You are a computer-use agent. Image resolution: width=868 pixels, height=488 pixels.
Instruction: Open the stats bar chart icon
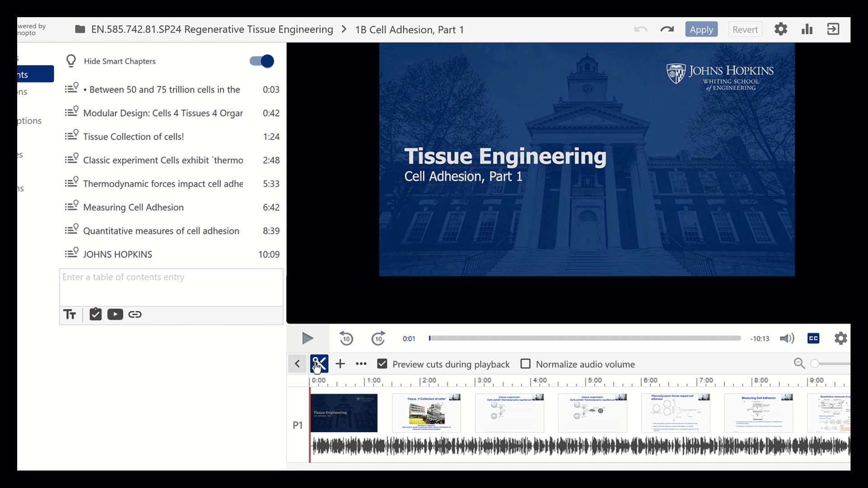pyautogui.click(x=807, y=29)
